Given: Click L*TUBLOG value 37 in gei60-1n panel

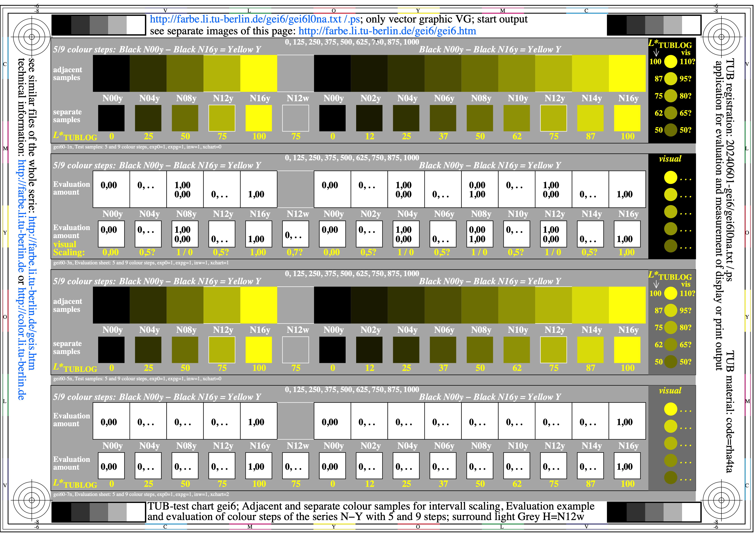Looking at the screenshot, I should coord(443,136).
